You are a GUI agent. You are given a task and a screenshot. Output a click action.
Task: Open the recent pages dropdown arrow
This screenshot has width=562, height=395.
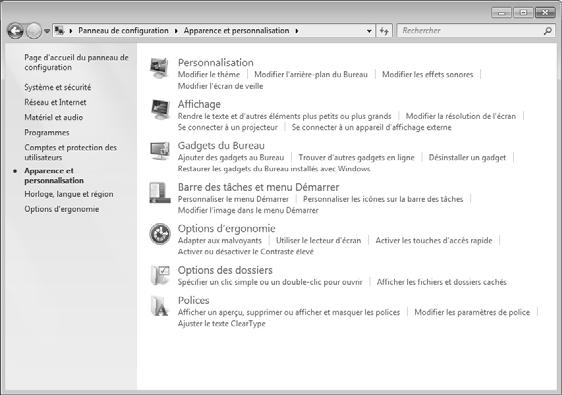[x=47, y=31]
